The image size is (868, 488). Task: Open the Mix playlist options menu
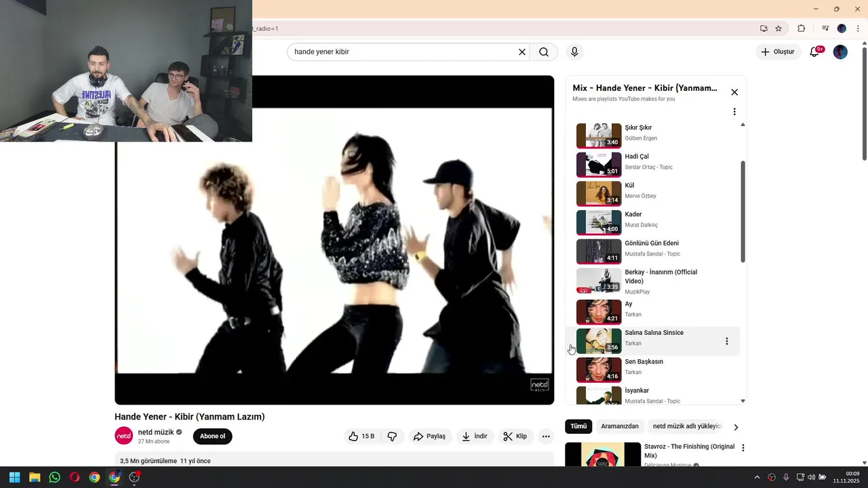[x=734, y=112]
